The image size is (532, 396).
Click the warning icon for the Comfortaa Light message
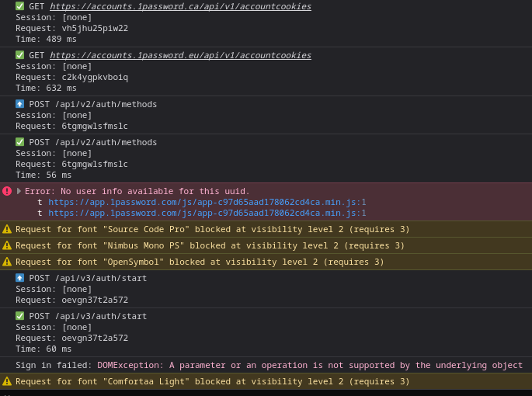(7, 381)
